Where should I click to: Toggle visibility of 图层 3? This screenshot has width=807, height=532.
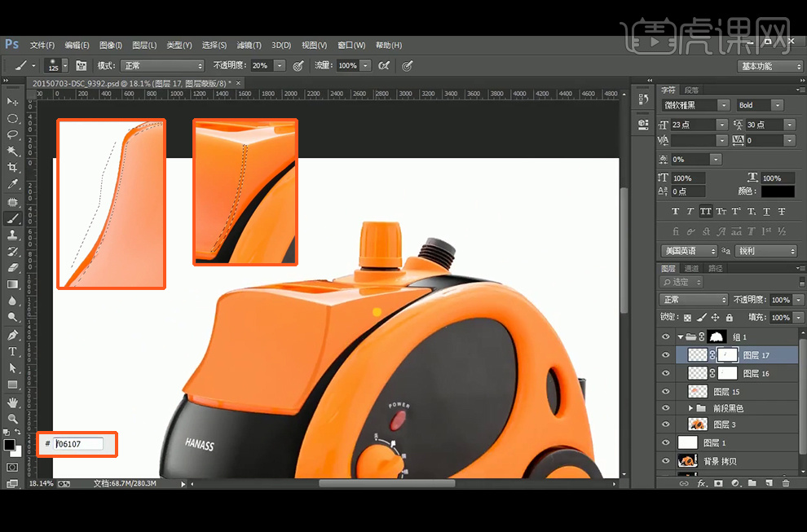tap(666, 424)
